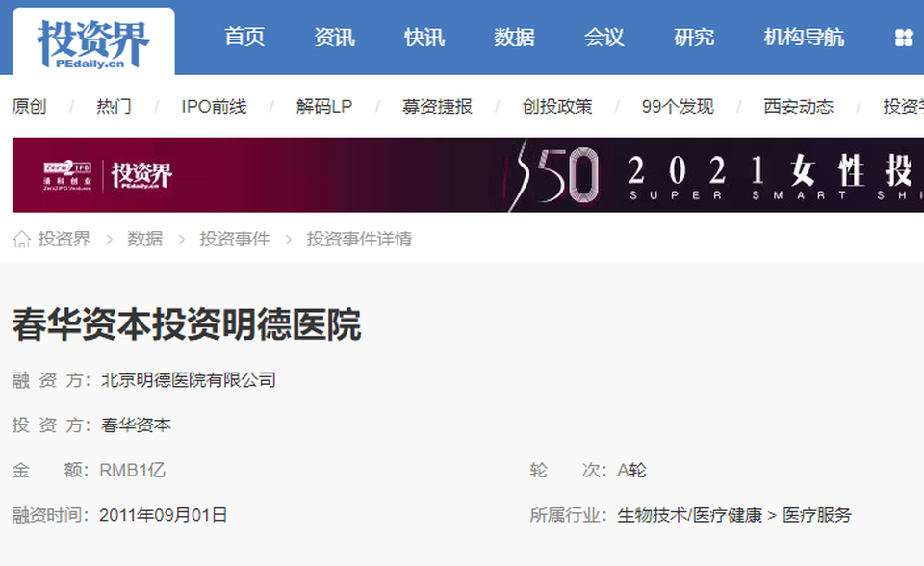
Task: View the 解码LP channel
Action: (324, 107)
